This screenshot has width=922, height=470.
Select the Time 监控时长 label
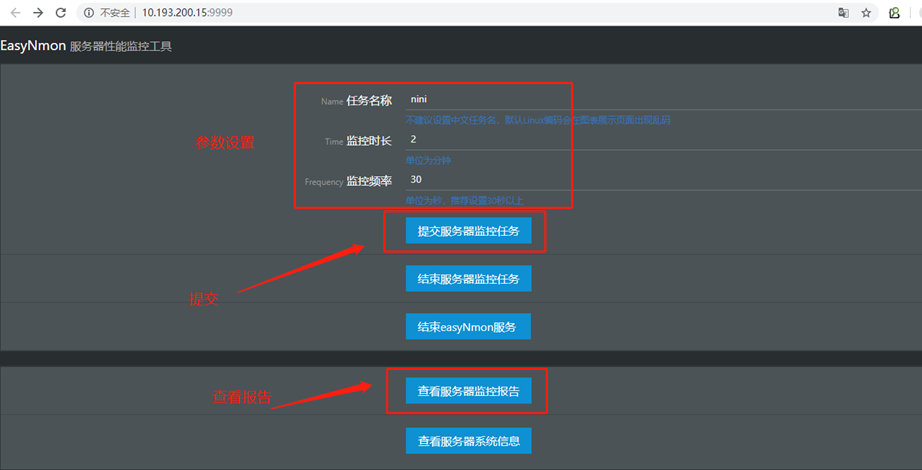(x=358, y=141)
